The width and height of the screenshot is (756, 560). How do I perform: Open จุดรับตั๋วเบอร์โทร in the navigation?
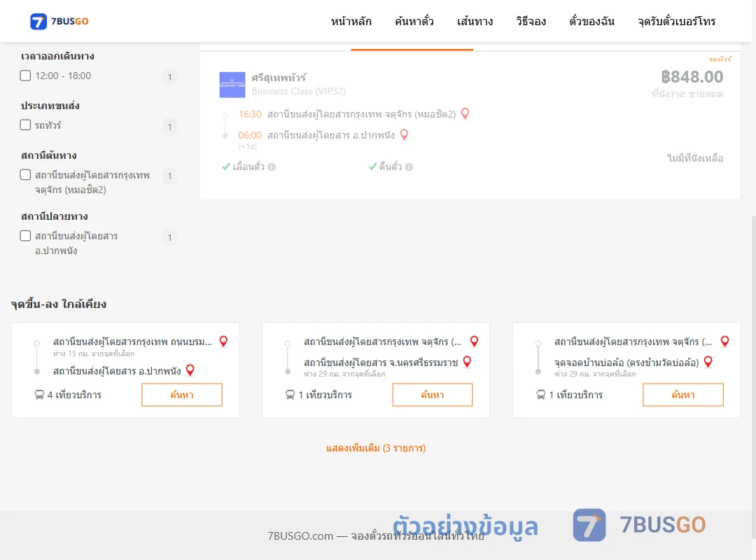(676, 21)
